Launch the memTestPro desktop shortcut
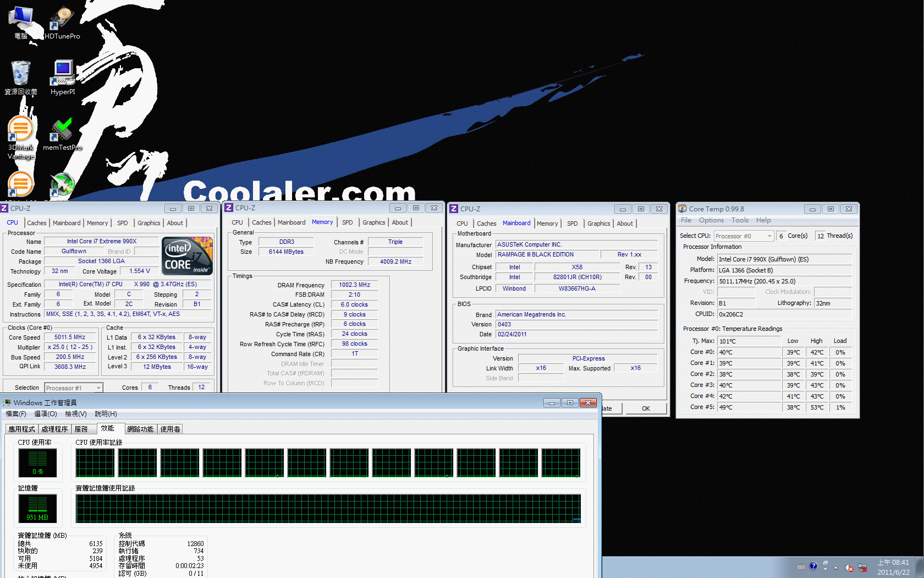924x578 pixels. point(62,134)
